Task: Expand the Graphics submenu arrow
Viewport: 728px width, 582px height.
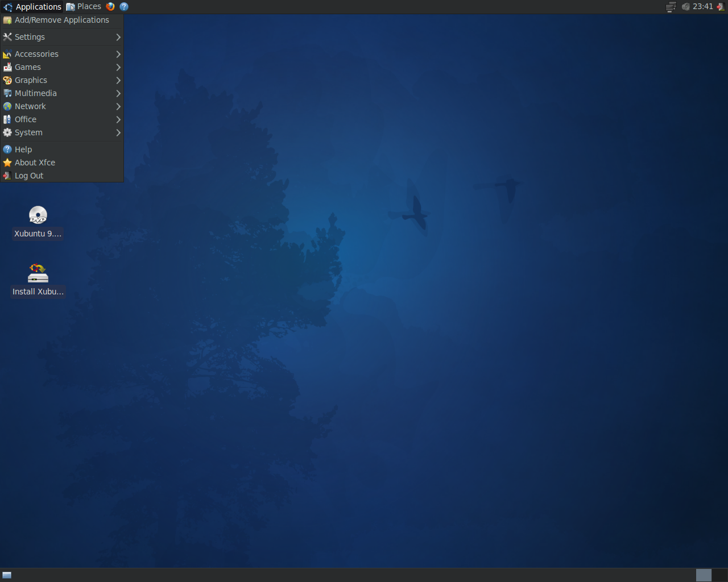Action: [118, 80]
